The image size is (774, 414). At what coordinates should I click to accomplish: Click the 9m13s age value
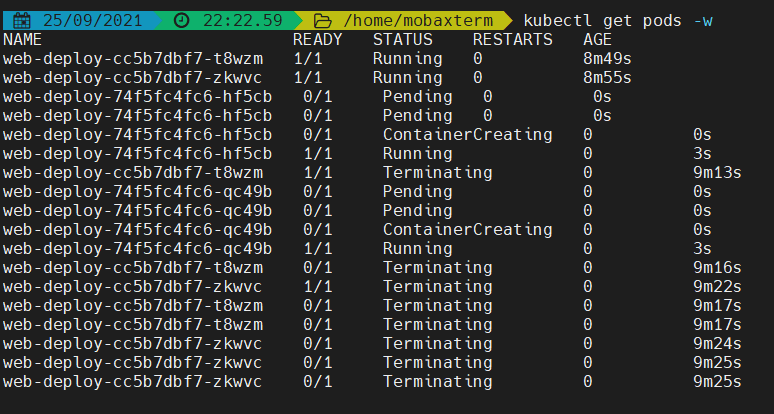pyautogui.click(x=717, y=172)
